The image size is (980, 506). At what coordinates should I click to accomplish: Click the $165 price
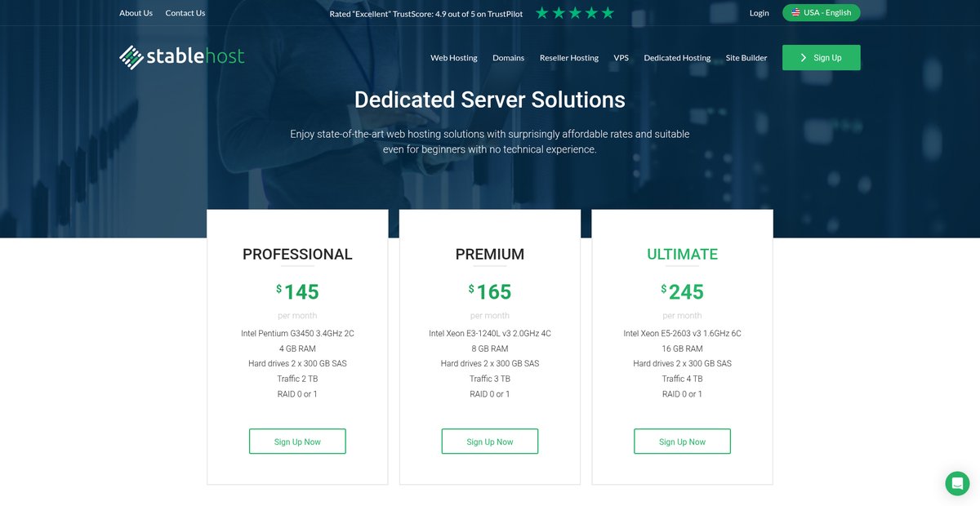pyautogui.click(x=490, y=291)
